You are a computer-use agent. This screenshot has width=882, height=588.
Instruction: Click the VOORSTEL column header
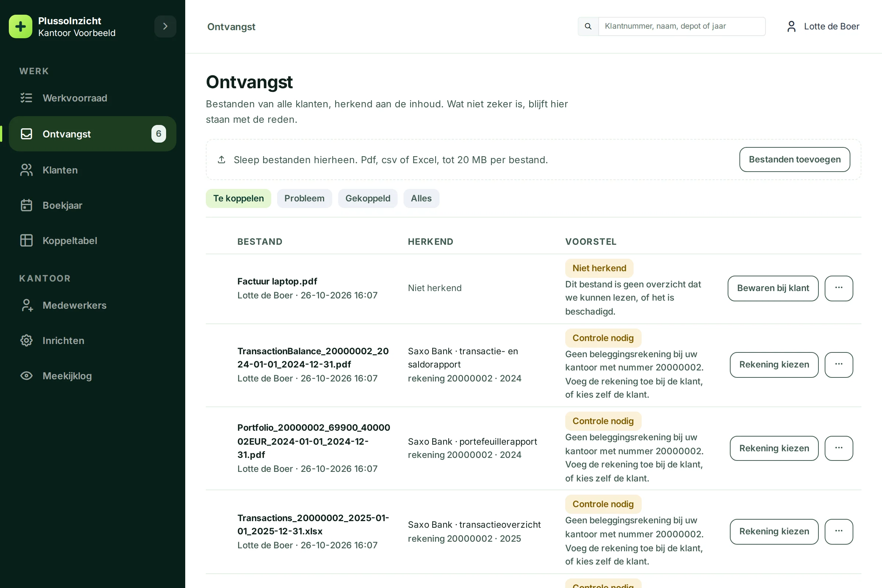pos(591,241)
